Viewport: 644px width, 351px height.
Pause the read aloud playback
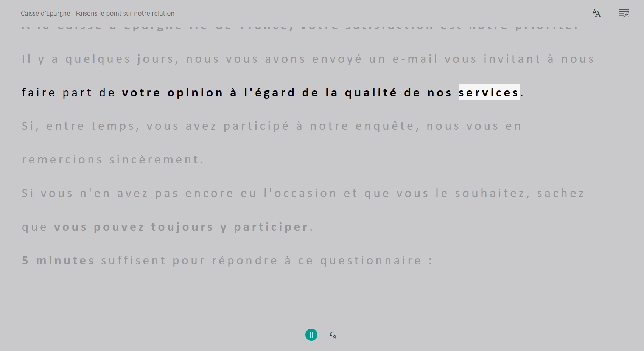point(311,335)
